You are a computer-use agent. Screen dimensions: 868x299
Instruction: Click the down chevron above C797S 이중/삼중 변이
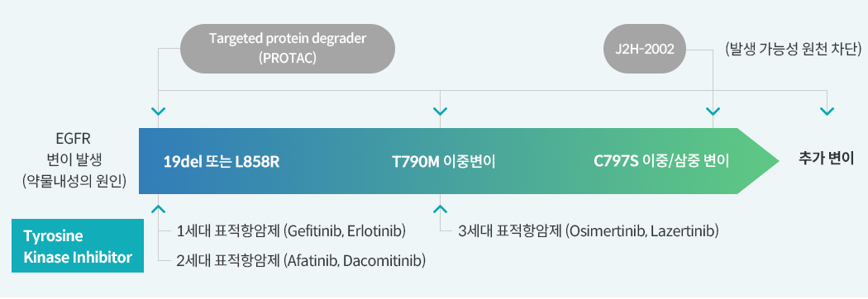[x=713, y=112]
